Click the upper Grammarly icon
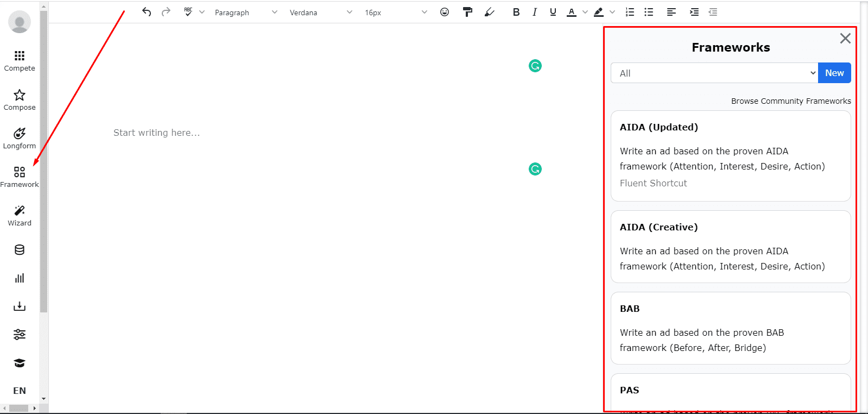 pyautogui.click(x=535, y=66)
